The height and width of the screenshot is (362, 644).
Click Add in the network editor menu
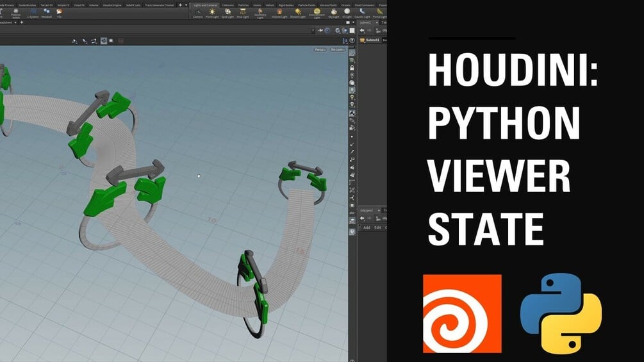tap(367, 227)
